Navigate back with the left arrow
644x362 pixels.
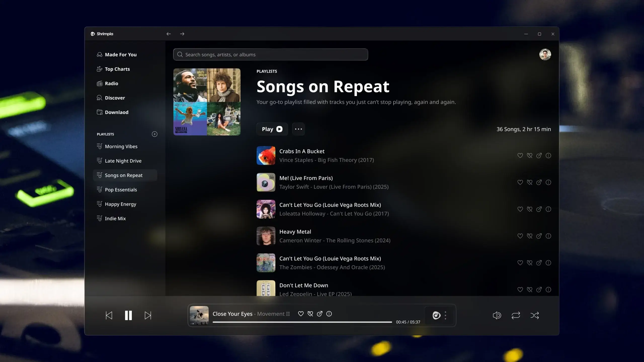coord(169,34)
